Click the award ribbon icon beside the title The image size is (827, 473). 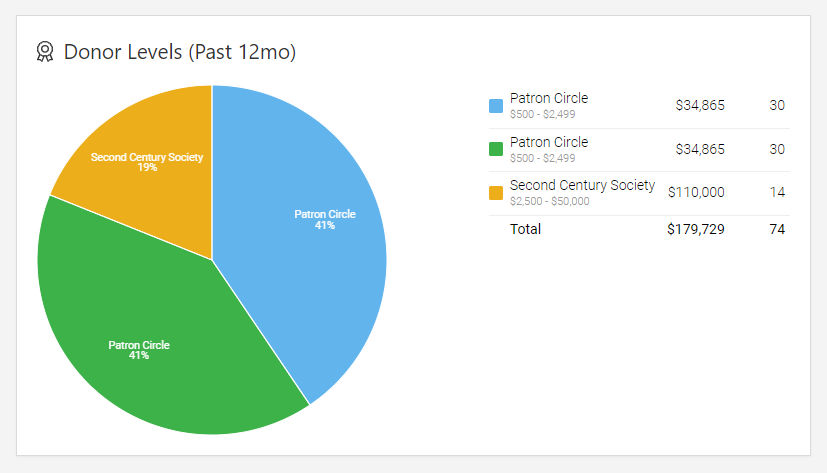click(44, 52)
